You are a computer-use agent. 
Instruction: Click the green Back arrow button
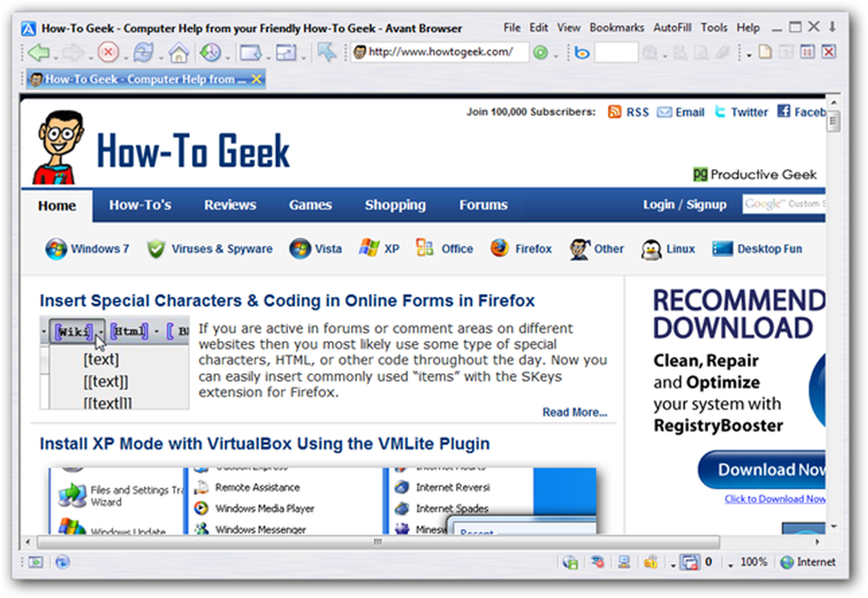38,53
